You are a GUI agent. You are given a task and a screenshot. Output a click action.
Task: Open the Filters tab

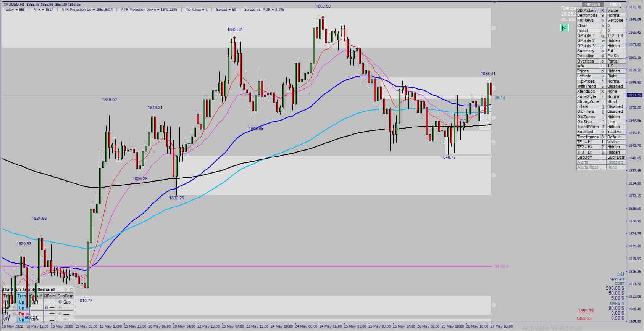[615, 5]
